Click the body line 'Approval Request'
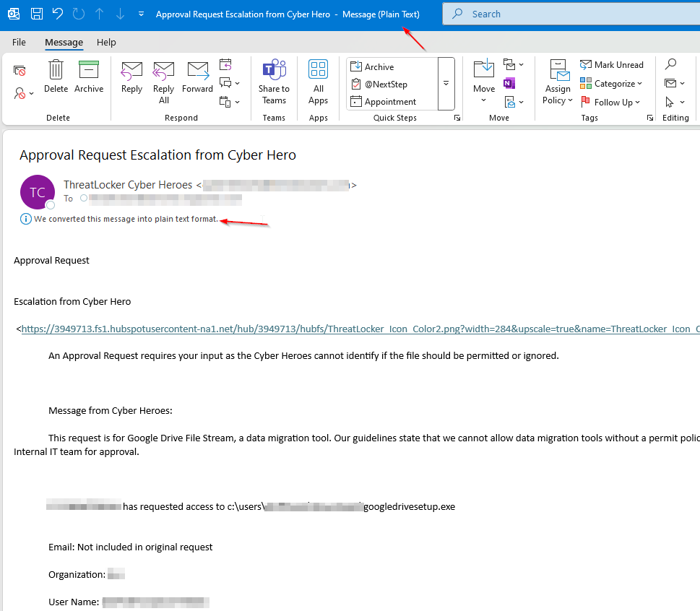The height and width of the screenshot is (611, 700). click(51, 260)
